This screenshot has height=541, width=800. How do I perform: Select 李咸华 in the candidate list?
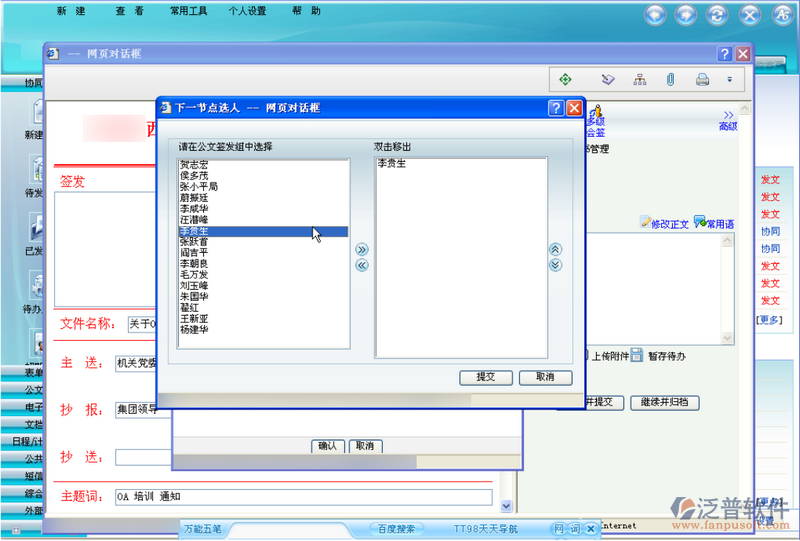(263, 209)
